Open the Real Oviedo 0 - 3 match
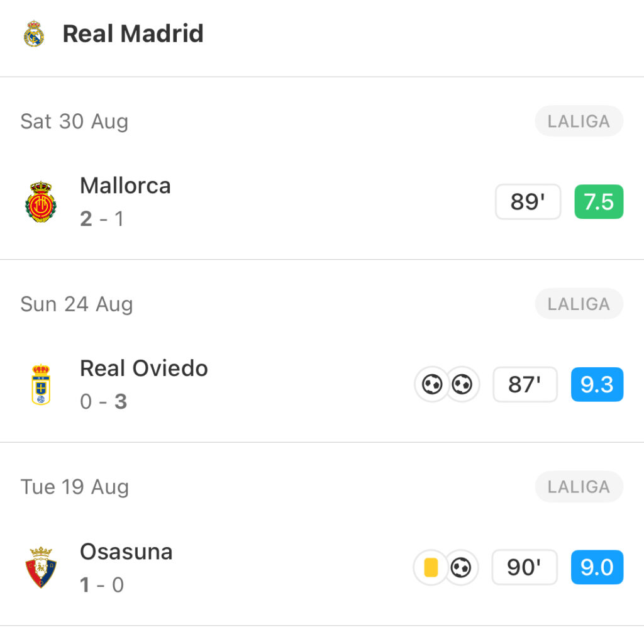 coord(322,384)
